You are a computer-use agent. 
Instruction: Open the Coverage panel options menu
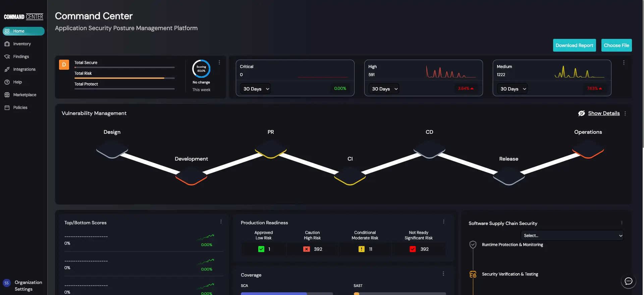point(443,274)
